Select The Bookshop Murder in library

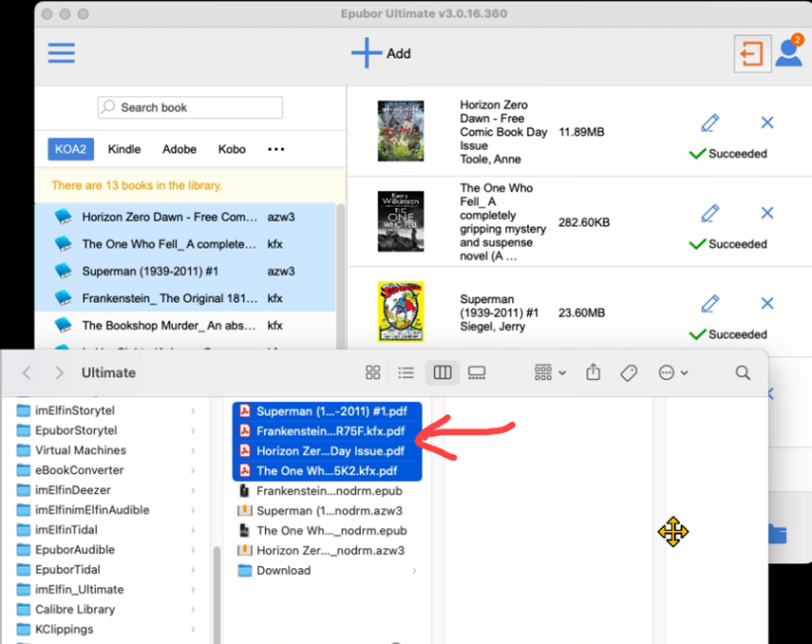tap(185, 326)
